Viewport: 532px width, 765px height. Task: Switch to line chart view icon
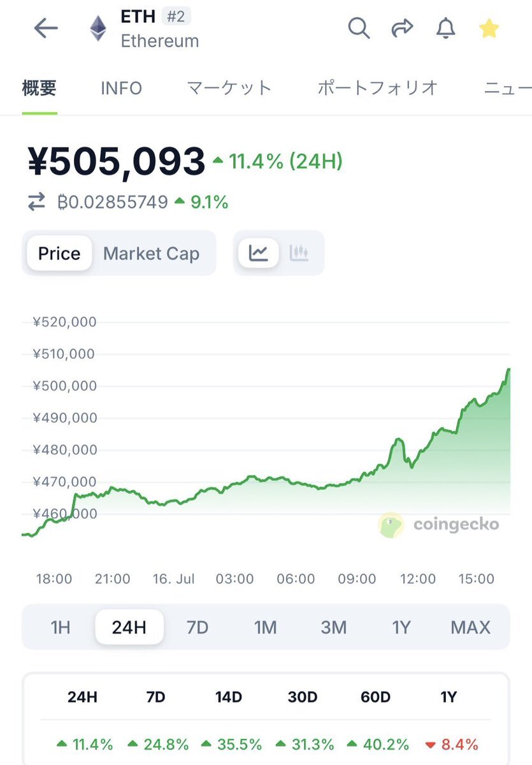pos(258,253)
